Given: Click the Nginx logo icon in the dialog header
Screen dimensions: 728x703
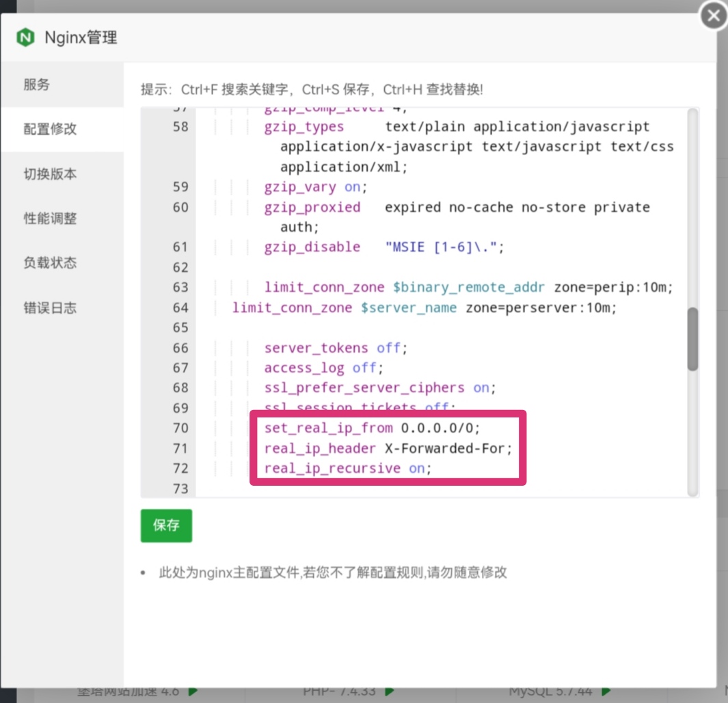Looking at the screenshot, I should [25, 38].
